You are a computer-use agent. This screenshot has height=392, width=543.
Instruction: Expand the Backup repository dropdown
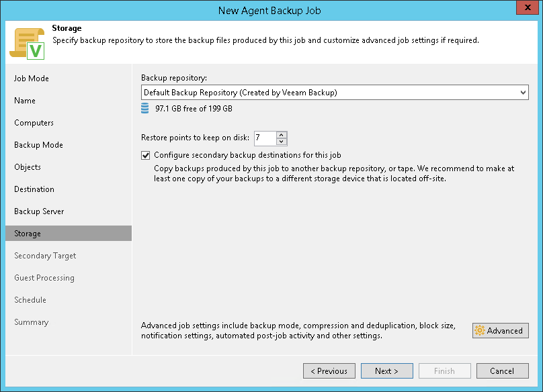tap(523, 93)
